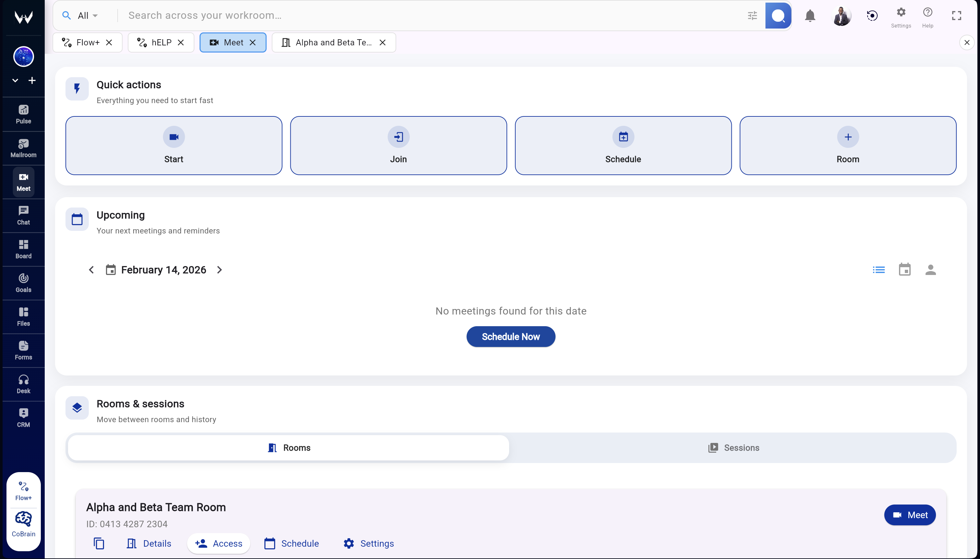The image size is (980, 559).
Task: Open Flow+ from the bottom sidebar
Action: (x=23, y=489)
